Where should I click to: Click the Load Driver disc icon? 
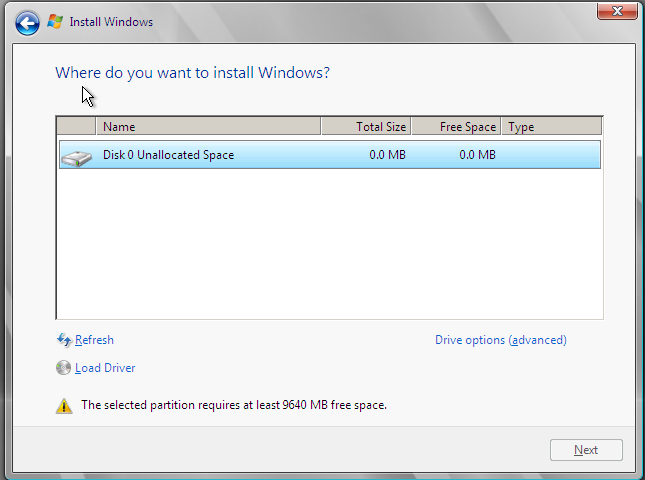pos(64,368)
